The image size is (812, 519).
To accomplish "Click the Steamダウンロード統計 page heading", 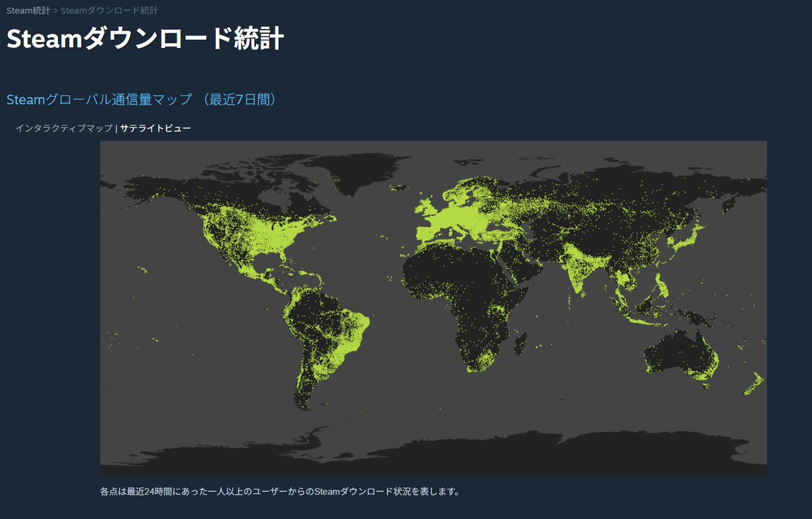I will click(145, 39).
